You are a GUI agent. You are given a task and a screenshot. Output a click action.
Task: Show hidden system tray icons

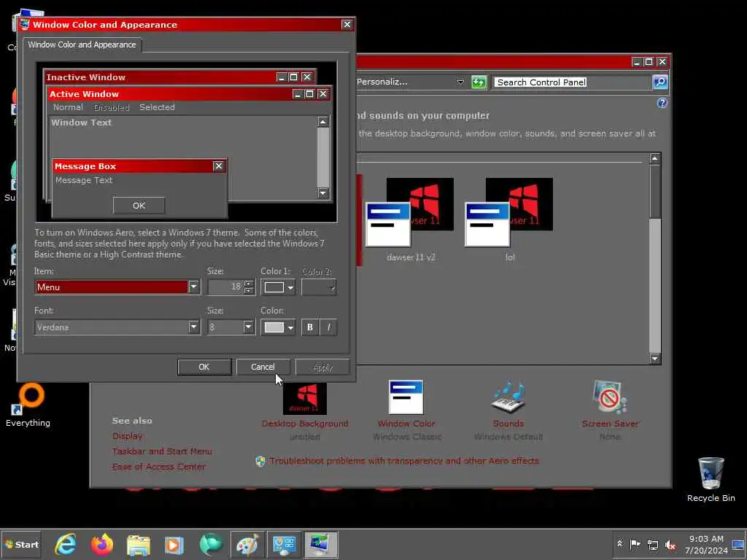pos(620,544)
